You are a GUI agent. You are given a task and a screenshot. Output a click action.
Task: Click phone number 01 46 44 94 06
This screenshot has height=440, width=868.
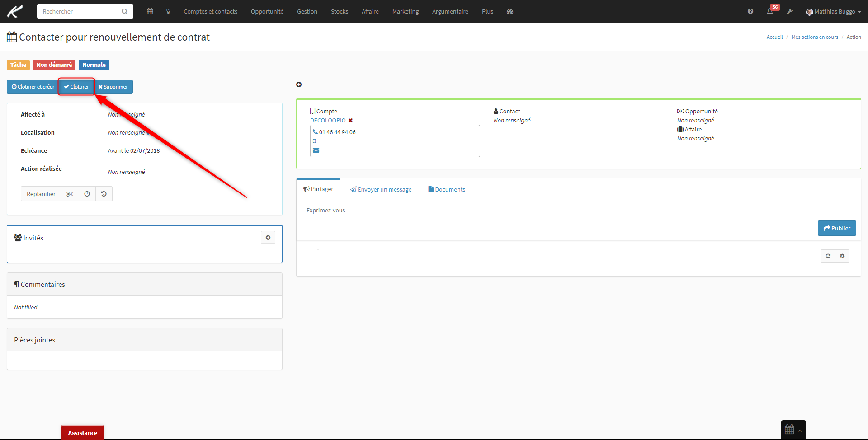337,132
